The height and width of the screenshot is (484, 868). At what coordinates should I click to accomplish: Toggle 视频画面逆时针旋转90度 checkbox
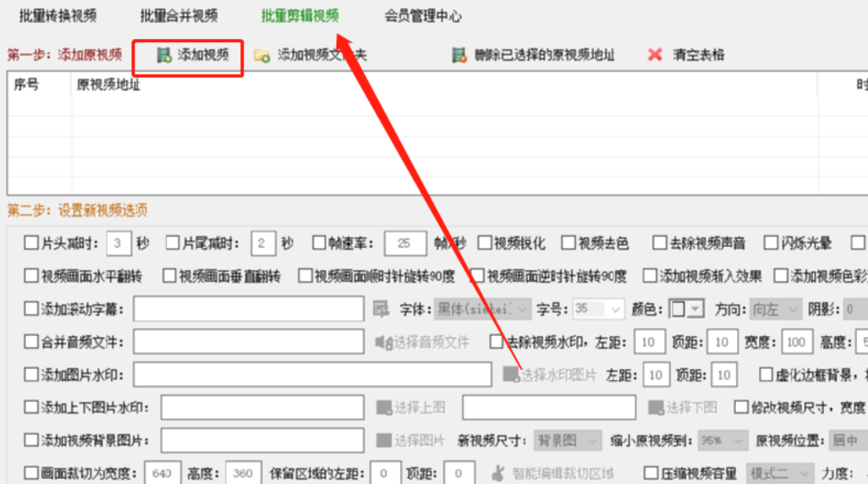[477, 275]
